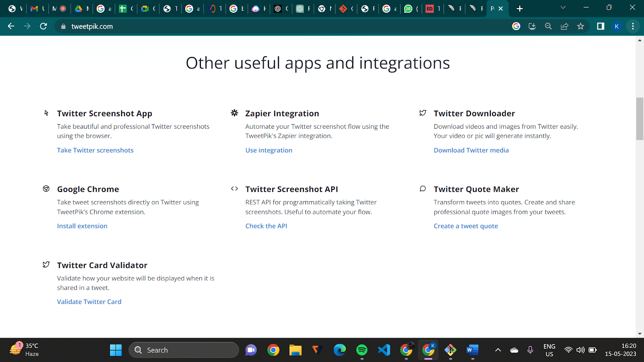Click the Check the API link

point(266,226)
